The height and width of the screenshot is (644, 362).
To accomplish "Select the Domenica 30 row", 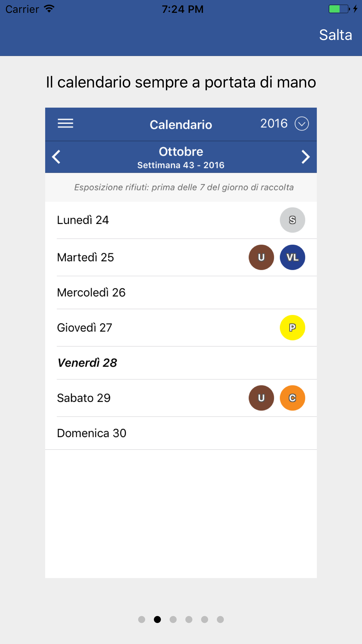I will pos(181,433).
